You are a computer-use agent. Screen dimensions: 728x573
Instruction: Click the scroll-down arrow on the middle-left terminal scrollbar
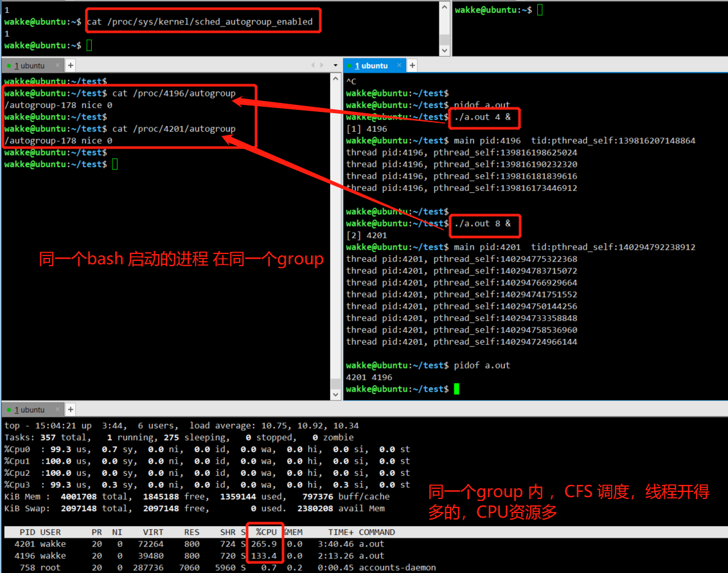tap(335, 394)
